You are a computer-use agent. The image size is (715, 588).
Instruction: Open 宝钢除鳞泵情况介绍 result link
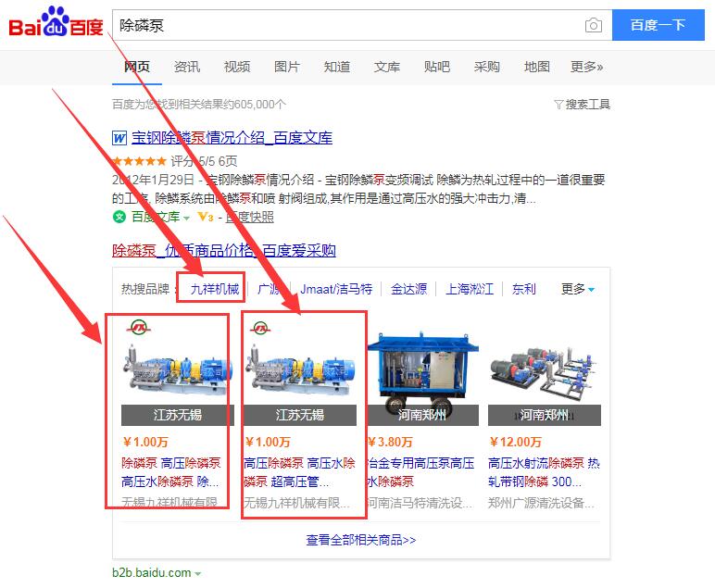click(232, 138)
